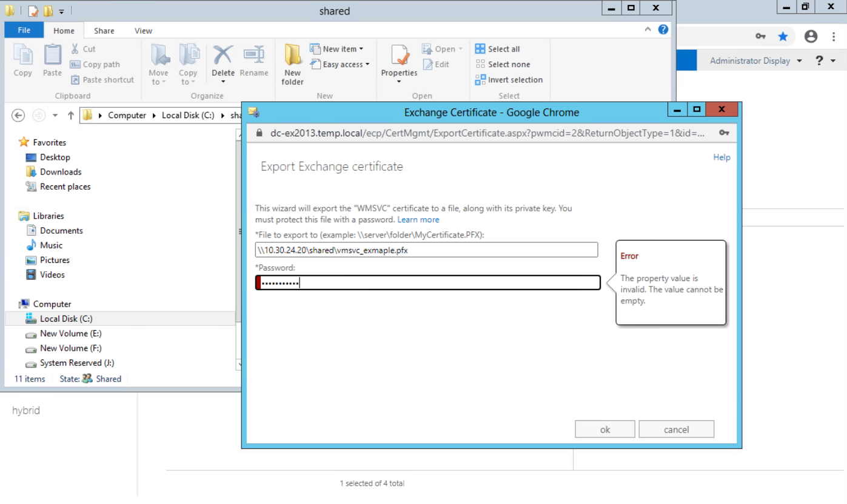The width and height of the screenshot is (847, 504).
Task: Click Chrome user profile icon
Action: 811,37
